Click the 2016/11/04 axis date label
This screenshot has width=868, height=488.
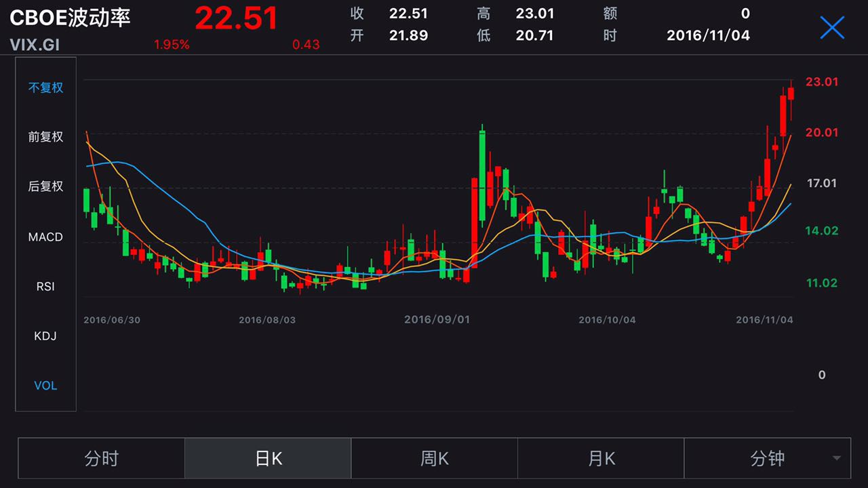(764, 320)
